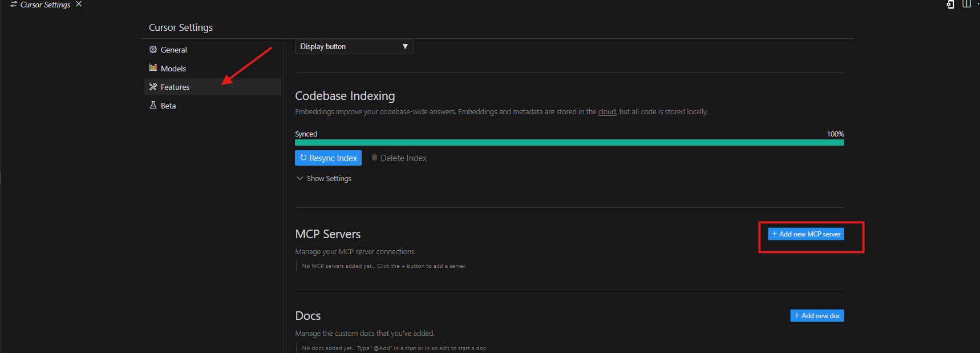Click 'Manage your MCP server connections.' text
Viewport: 980px width, 353px height.
(x=355, y=252)
